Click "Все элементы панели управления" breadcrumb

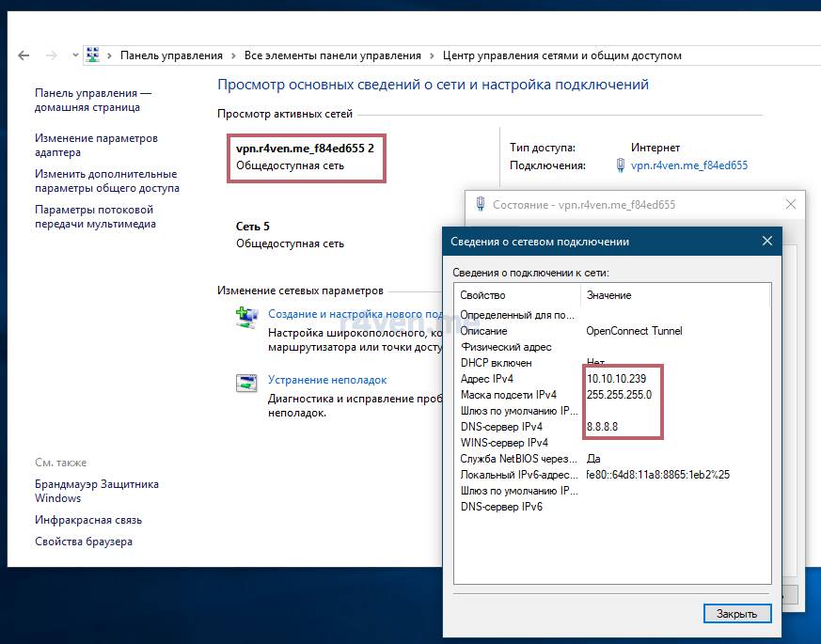click(332, 55)
